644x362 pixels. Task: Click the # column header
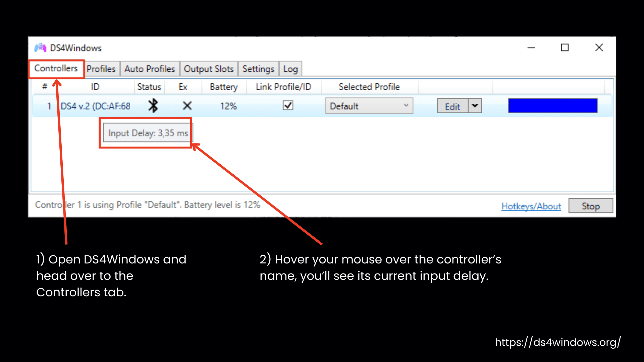click(x=45, y=87)
